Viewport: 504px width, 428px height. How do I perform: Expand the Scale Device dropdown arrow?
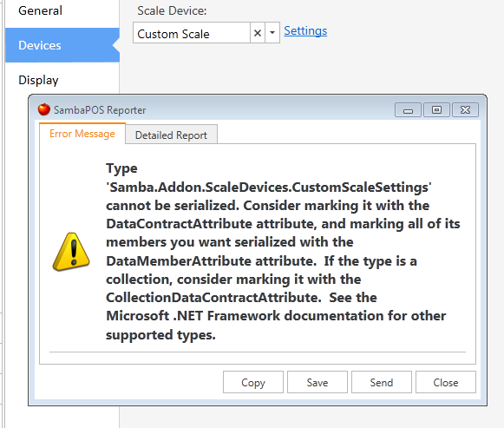point(272,33)
